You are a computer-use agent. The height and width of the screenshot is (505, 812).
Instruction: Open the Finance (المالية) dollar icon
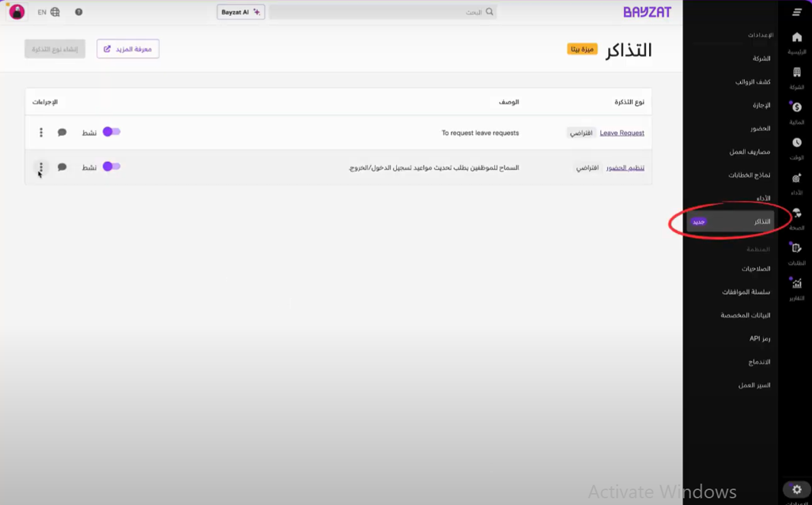pyautogui.click(x=796, y=107)
